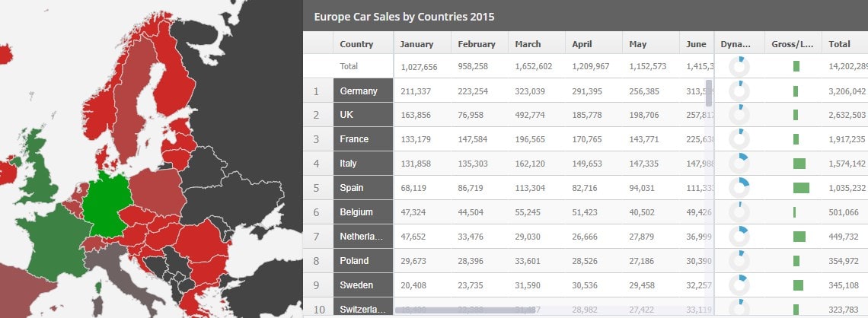Image resolution: width=868 pixels, height=318 pixels.
Task: Click Sweden's green gross bar icon
Action: tap(798, 285)
